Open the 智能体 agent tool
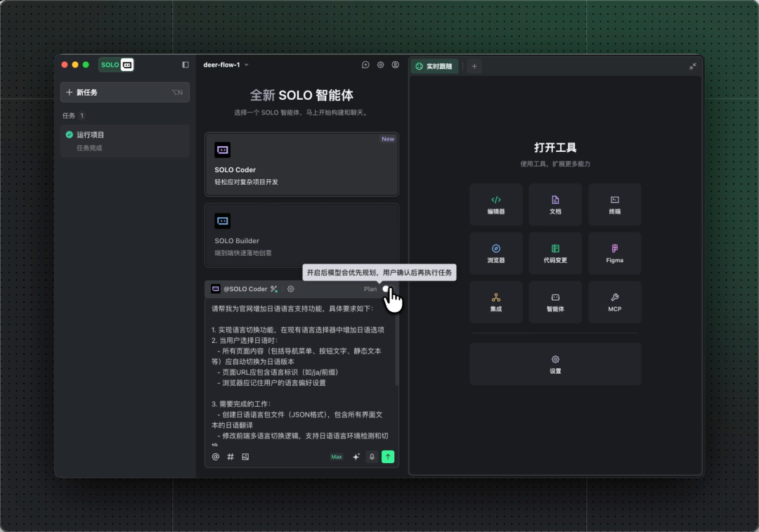 (x=555, y=302)
